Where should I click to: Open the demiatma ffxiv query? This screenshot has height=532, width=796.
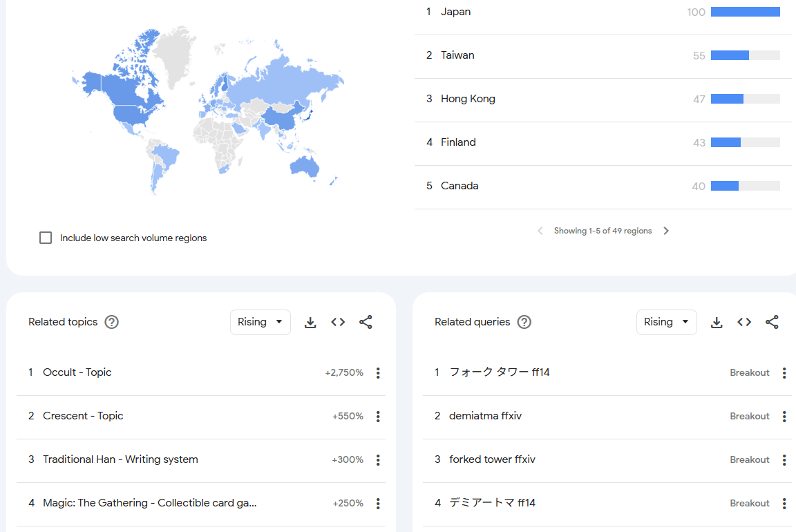(485, 416)
